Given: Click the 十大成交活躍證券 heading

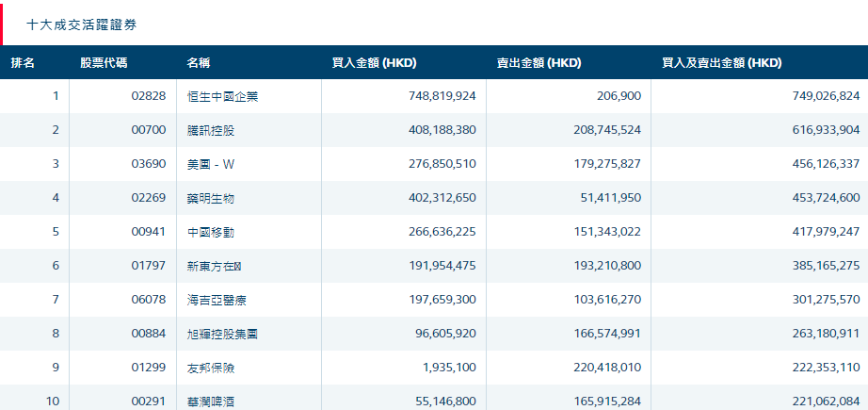Looking at the screenshot, I should [x=81, y=25].
